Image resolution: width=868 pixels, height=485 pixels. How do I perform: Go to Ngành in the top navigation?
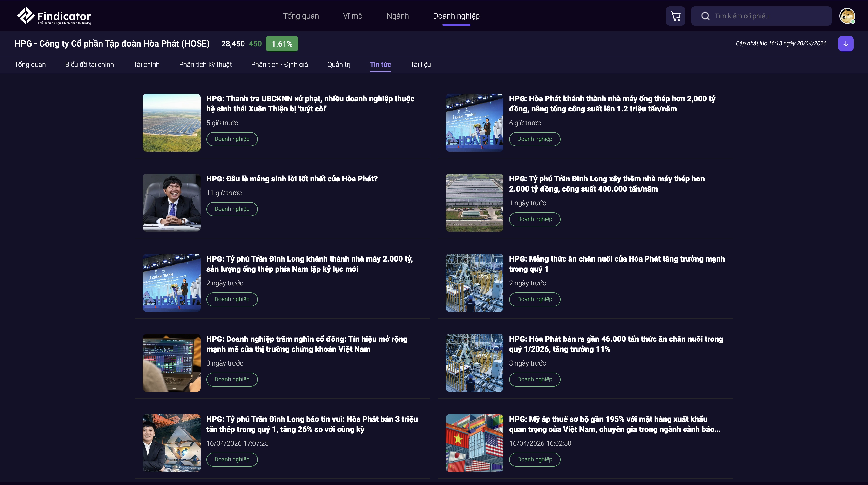pyautogui.click(x=398, y=16)
